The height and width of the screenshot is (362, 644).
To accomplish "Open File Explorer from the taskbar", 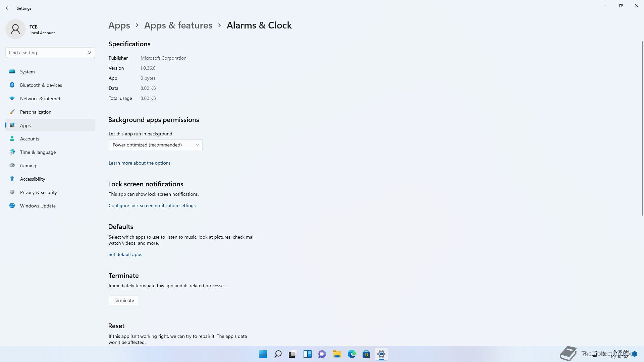I will (337, 354).
